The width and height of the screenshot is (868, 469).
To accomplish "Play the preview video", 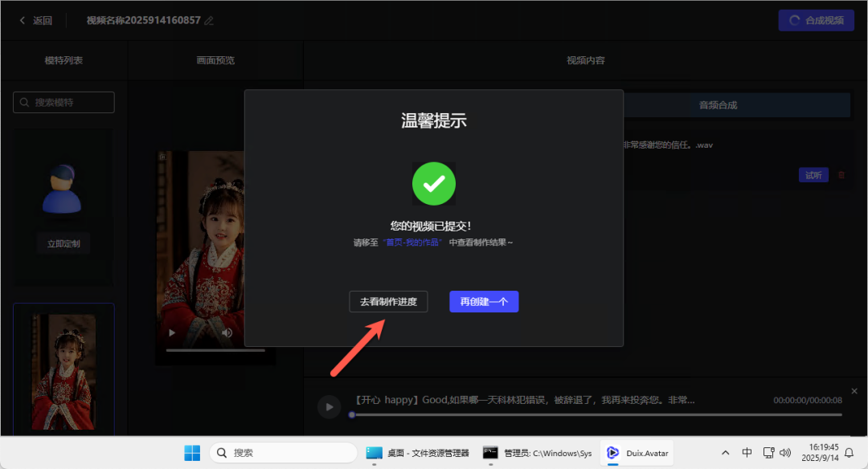I will coord(171,332).
